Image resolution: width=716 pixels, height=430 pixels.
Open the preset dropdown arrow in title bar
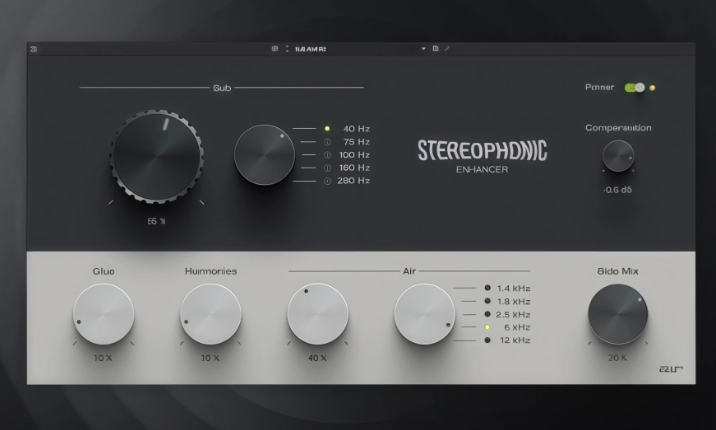424,48
